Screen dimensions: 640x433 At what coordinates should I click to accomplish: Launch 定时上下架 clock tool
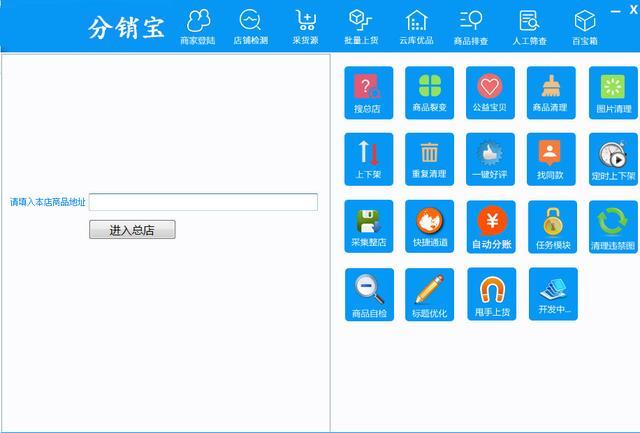point(612,159)
